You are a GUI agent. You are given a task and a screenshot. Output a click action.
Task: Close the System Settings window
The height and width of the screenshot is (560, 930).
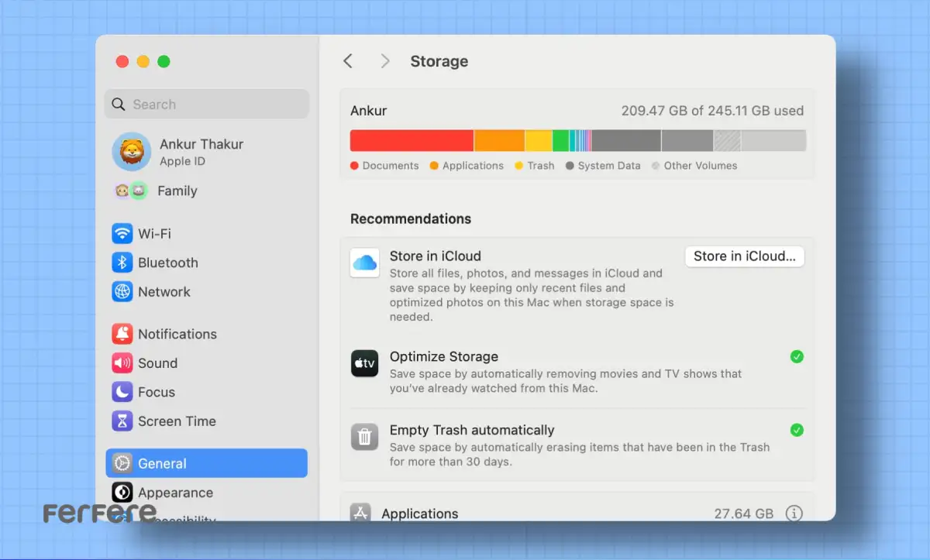tap(122, 62)
